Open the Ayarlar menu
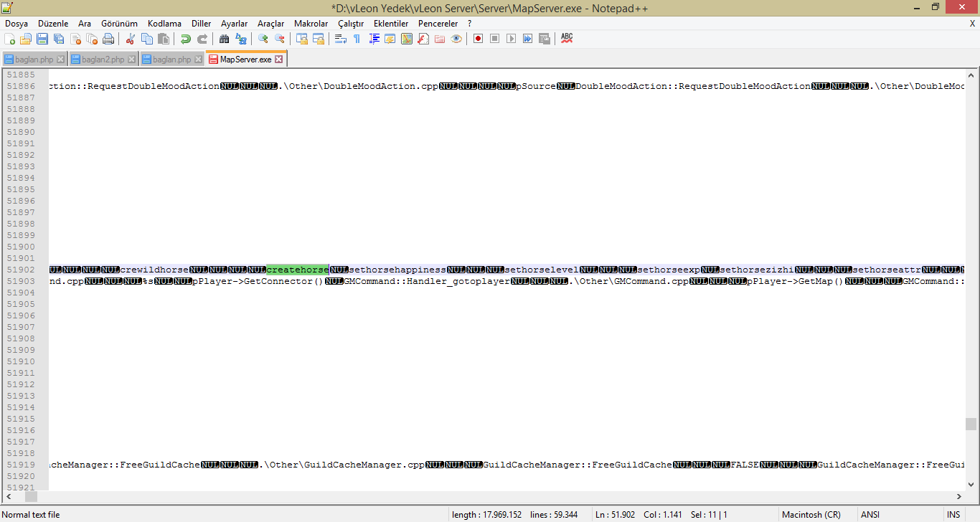 [x=234, y=24]
